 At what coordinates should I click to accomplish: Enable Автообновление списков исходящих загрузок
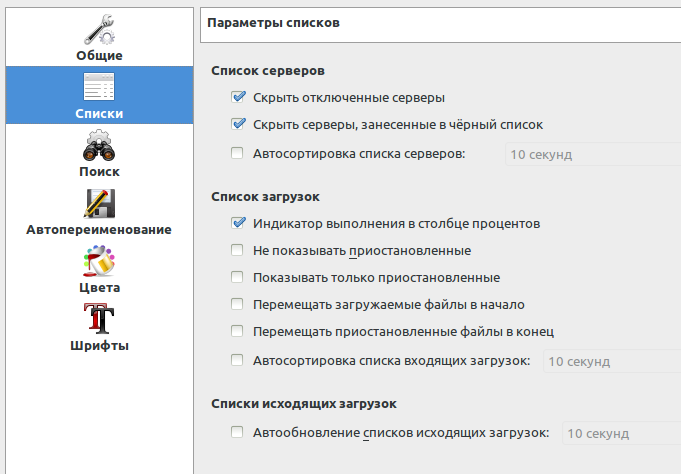click(x=237, y=432)
